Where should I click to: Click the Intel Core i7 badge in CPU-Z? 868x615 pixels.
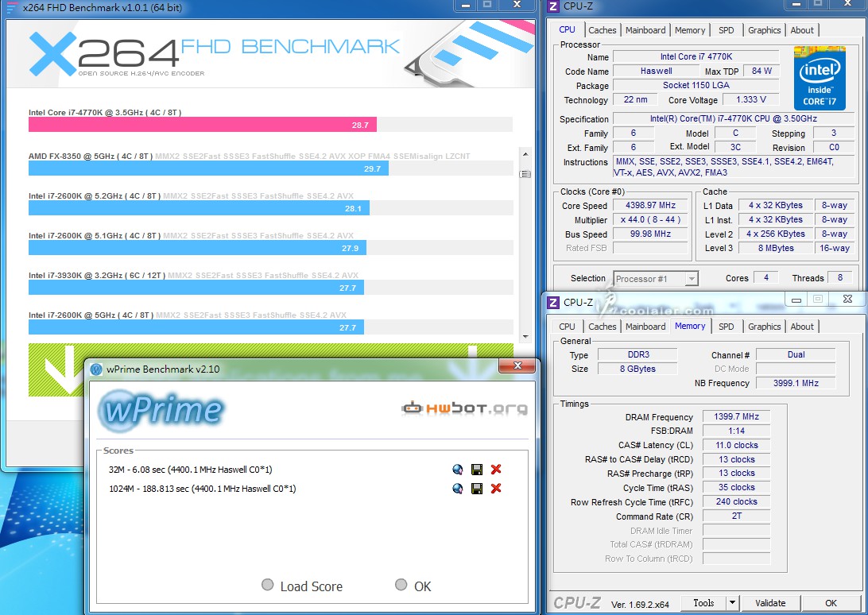tap(820, 79)
